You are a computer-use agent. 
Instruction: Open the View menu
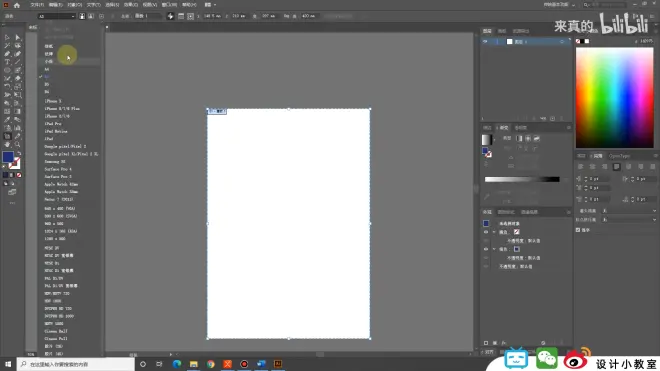click(149, 5)
